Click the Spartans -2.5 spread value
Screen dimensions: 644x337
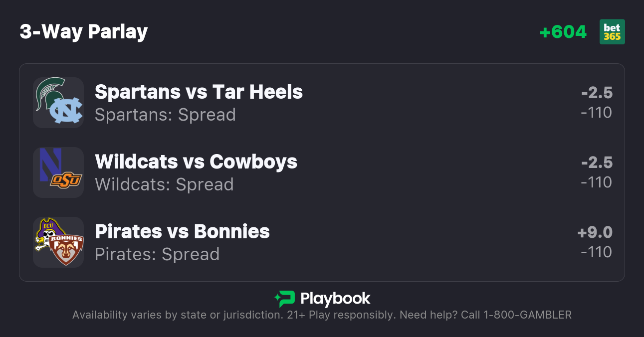[x=597, y=93]
